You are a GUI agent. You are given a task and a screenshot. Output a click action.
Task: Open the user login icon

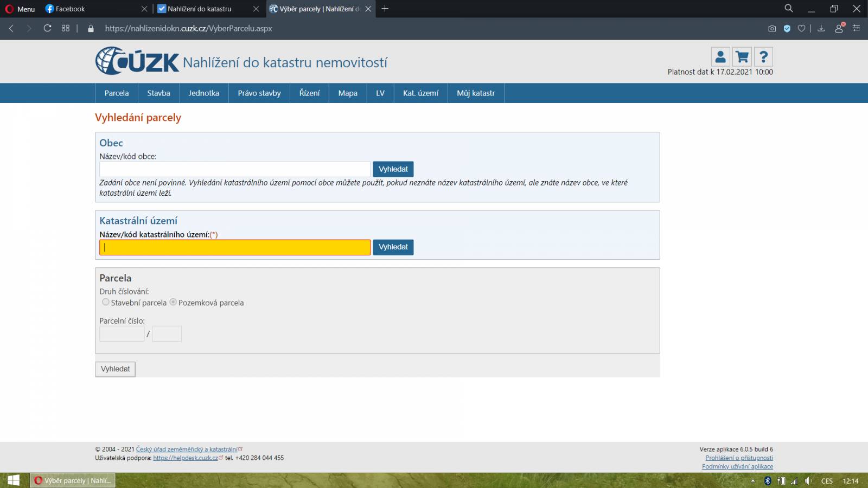[720, 56]
